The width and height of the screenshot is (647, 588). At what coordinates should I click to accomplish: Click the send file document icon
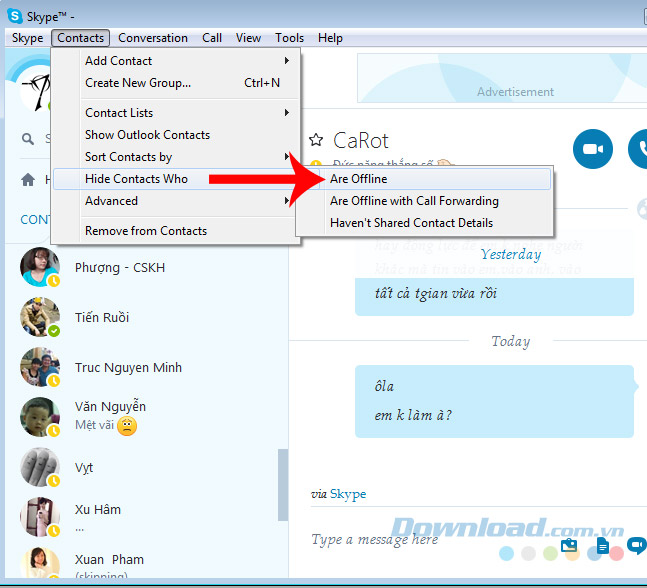click(602, 545)
